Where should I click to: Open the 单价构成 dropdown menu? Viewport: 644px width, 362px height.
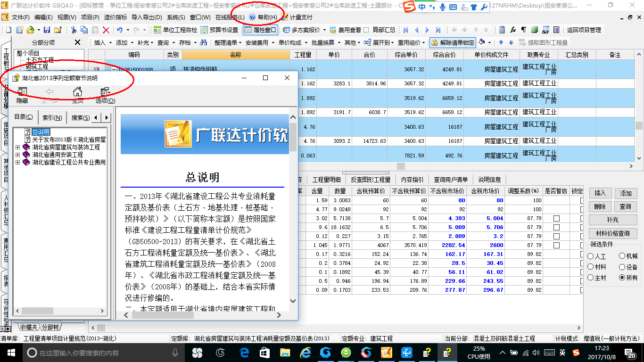[292, 42]
